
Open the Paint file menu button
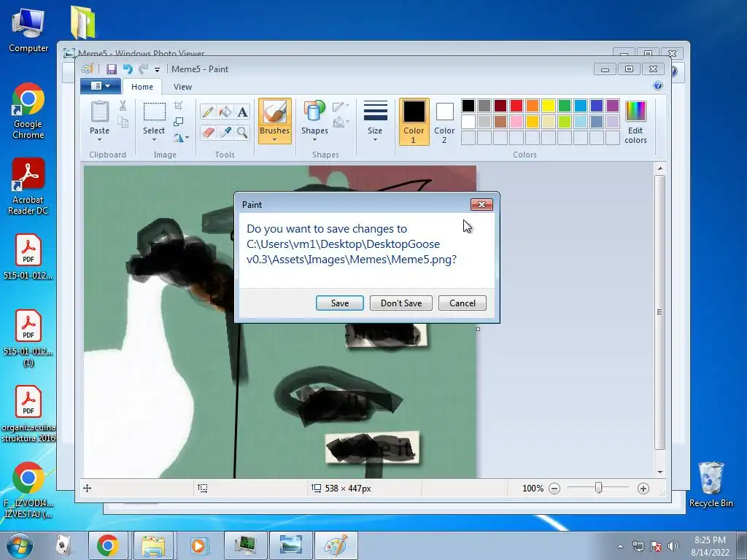pos(101,86)
